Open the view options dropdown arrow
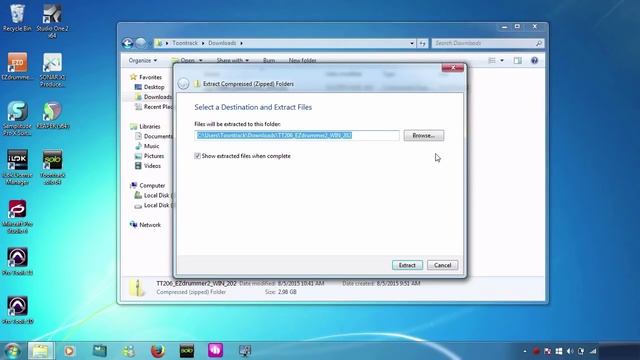 502,60
